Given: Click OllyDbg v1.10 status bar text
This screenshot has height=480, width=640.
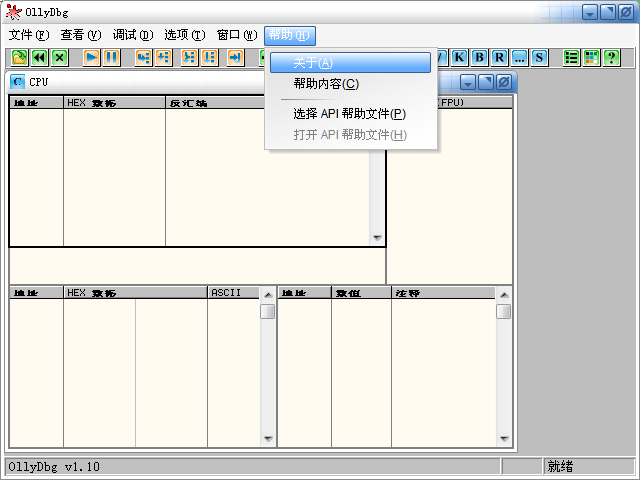Looking at the screenshot, I should pyautogui.click(x=54, y=467).
